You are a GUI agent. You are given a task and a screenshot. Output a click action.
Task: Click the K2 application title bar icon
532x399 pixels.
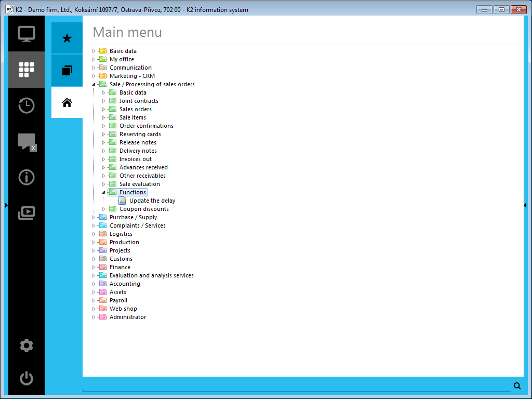coord(9,9)
